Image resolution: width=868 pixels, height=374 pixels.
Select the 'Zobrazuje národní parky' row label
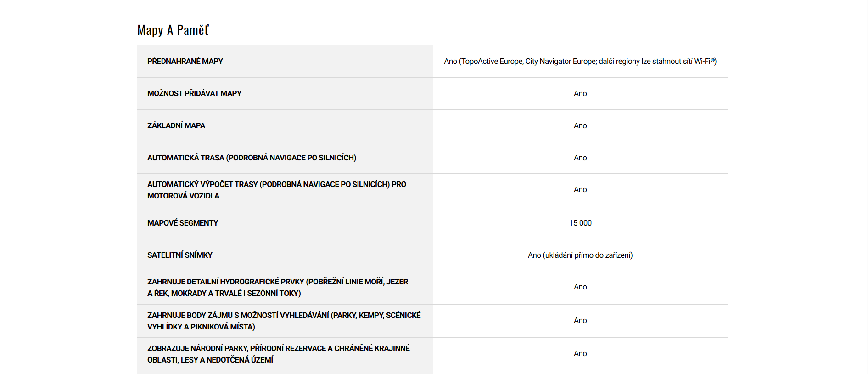278,354
